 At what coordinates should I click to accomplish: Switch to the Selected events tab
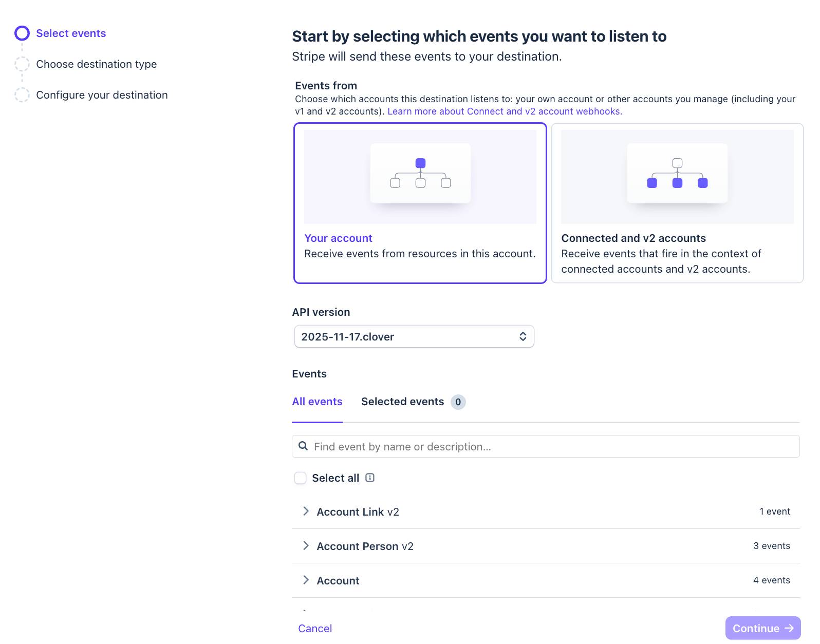coord(402,402)
